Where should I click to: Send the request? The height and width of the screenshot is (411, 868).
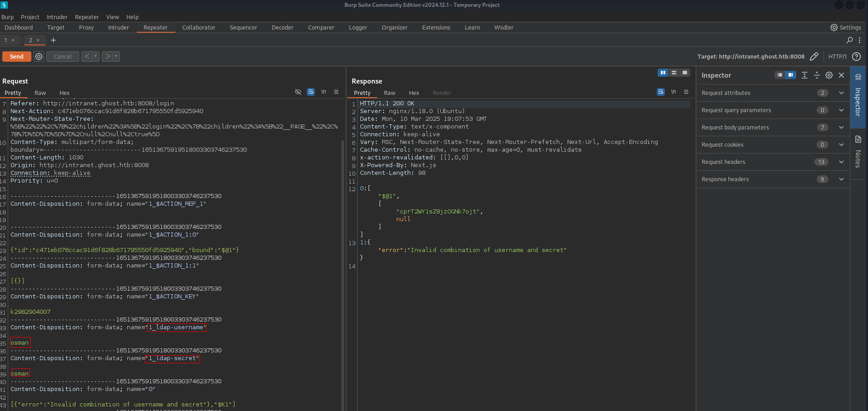17,57
